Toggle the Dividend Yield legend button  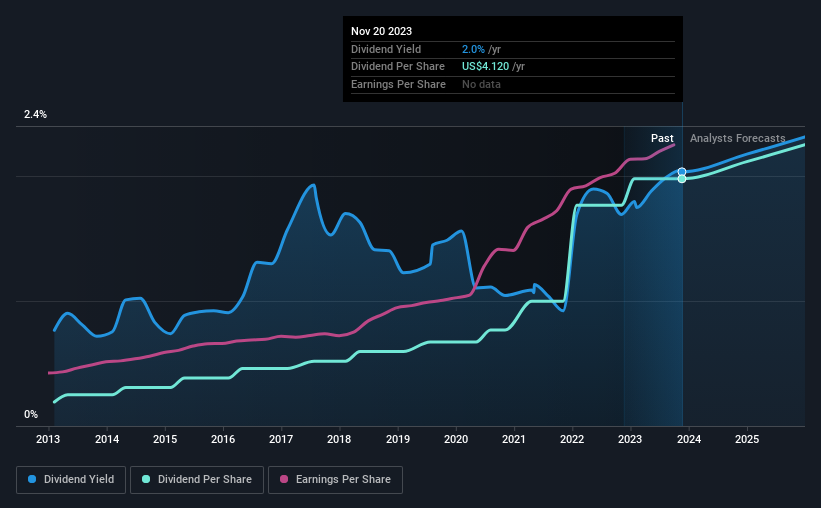tap(71, 480)
